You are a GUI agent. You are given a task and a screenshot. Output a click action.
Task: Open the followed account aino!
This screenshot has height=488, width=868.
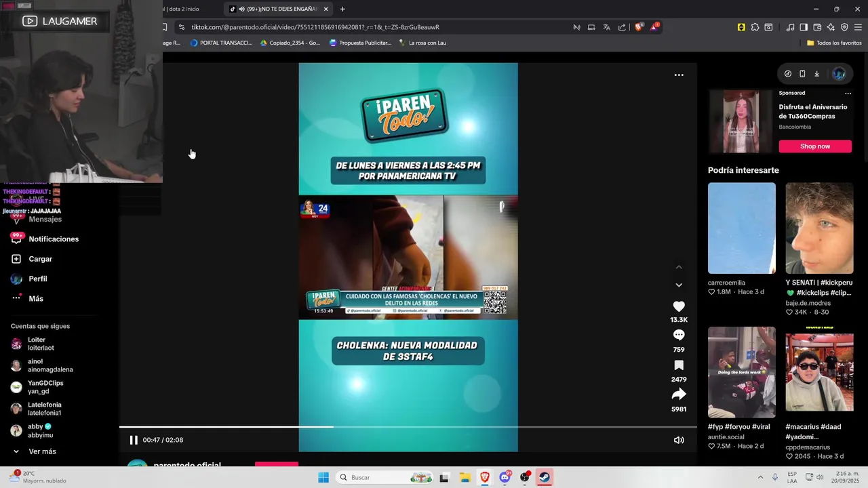click(41, 365)
